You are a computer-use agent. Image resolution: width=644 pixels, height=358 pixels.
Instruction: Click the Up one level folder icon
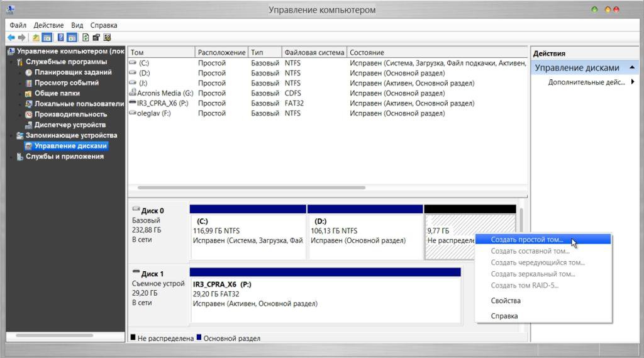[x=36, y=38]
